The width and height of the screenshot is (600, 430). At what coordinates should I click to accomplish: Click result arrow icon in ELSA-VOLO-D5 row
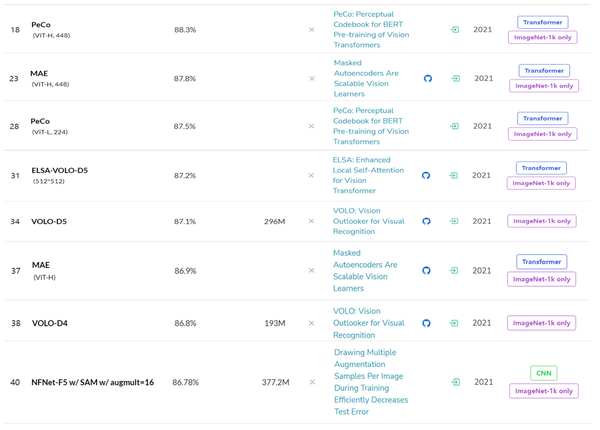click(455, 175)
